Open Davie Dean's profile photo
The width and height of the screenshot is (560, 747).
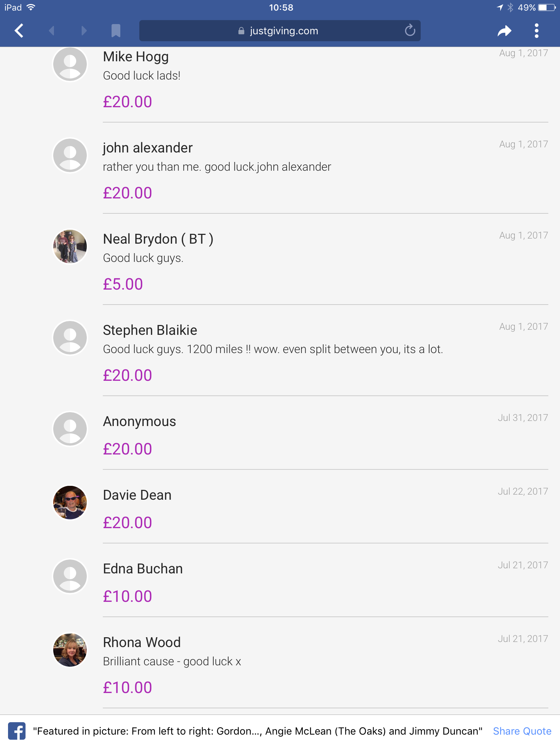pos(70,503)
